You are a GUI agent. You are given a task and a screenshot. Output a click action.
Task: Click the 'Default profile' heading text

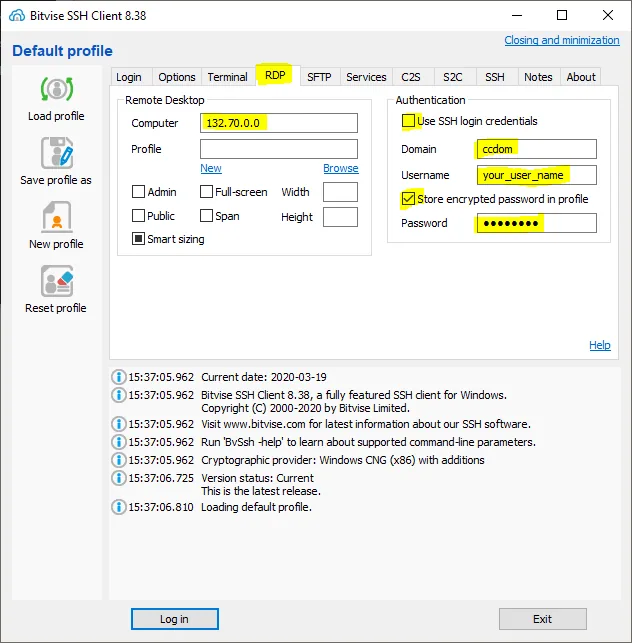tap(62, 51)
